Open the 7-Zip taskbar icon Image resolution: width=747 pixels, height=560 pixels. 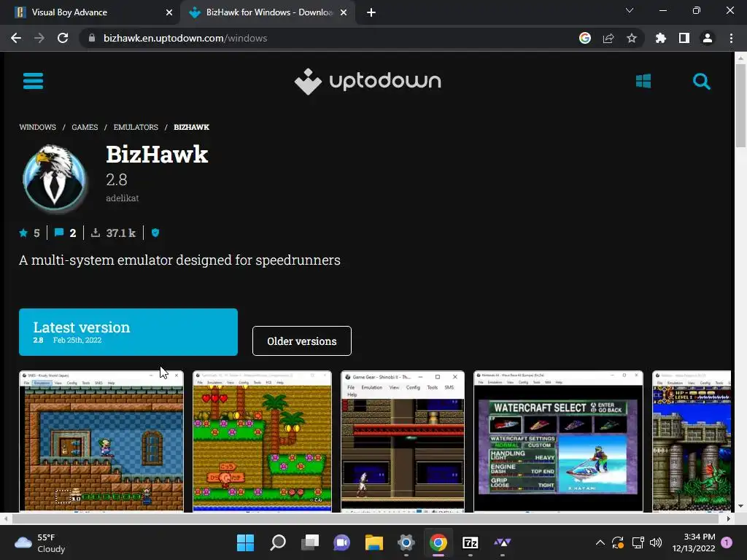[x=471, y=542]
